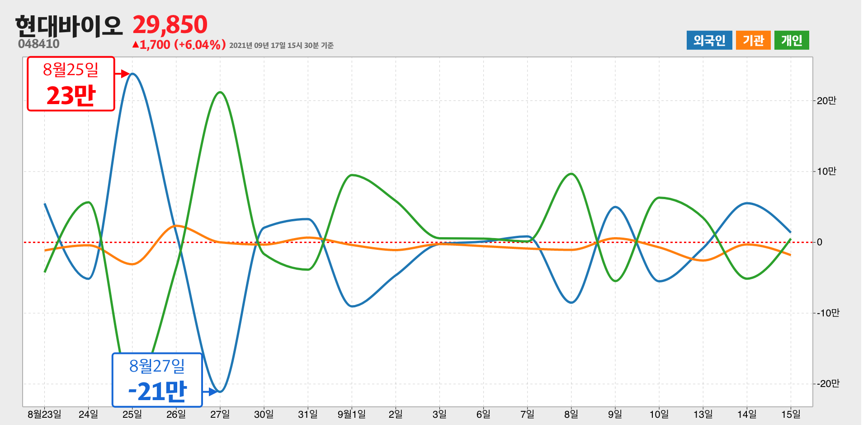Click the 6일 x-axis label

point(483,414)
